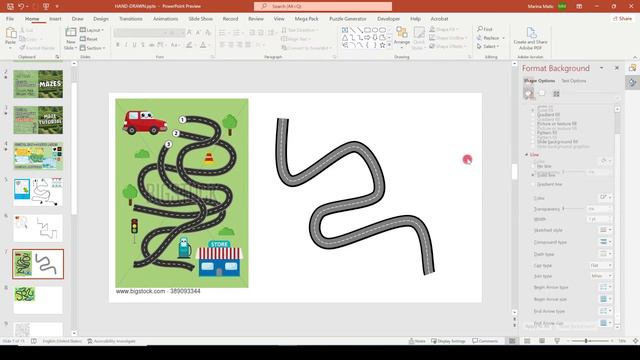Click the line Width input field
The image size is (640, 360).
pos(599,219)
